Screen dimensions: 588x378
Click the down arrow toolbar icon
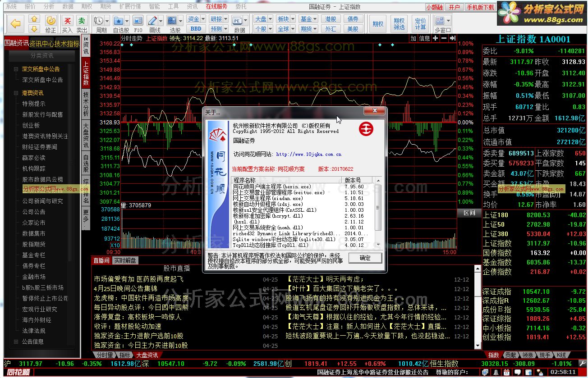pos(34,28)
